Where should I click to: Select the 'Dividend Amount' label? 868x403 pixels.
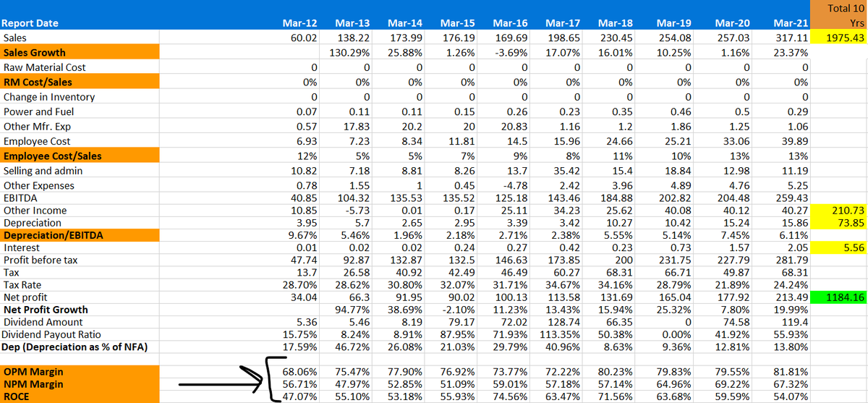(x=43, y=322)
